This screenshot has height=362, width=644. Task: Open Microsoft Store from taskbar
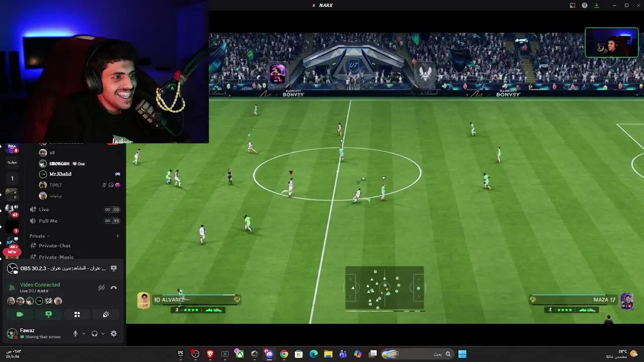[x=298, y=354]
